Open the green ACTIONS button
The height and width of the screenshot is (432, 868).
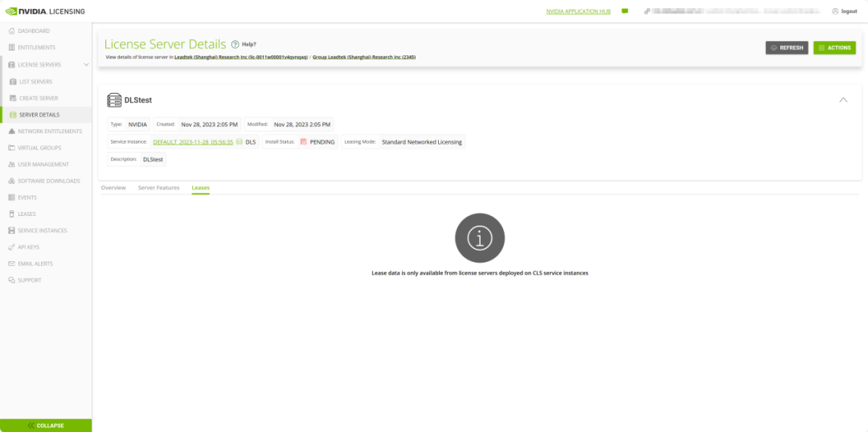(x=834, y=47)
